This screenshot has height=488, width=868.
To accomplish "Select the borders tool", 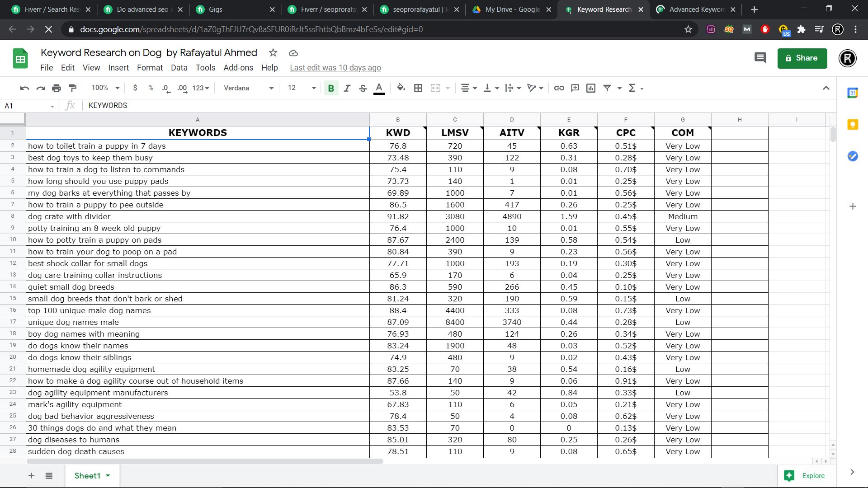I will click(418, 88).
